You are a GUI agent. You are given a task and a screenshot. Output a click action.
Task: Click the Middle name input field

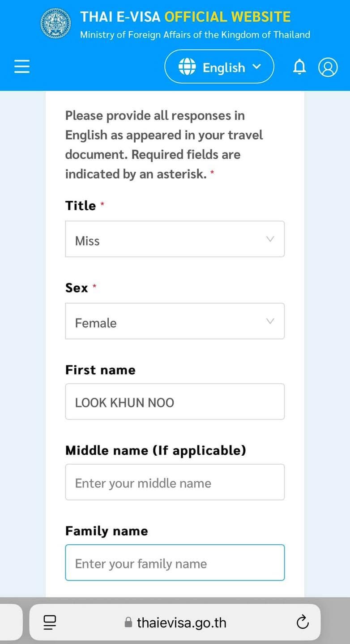175,482
